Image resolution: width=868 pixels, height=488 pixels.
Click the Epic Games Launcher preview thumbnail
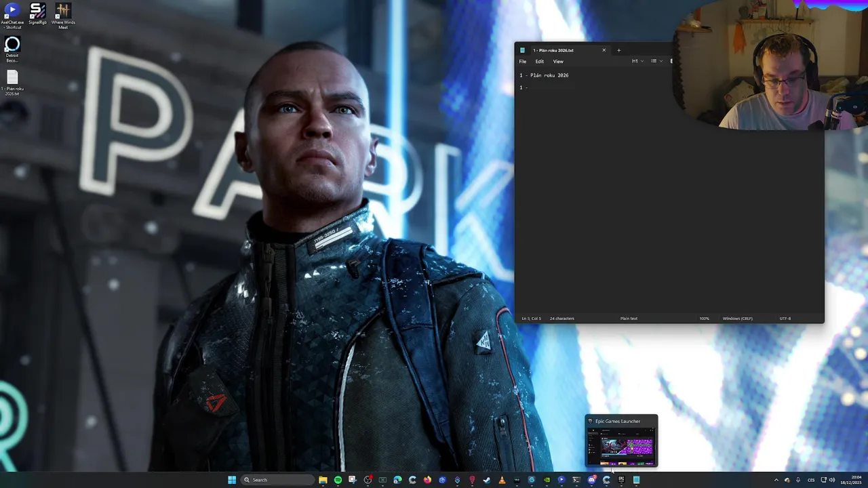tap(621, 446)
